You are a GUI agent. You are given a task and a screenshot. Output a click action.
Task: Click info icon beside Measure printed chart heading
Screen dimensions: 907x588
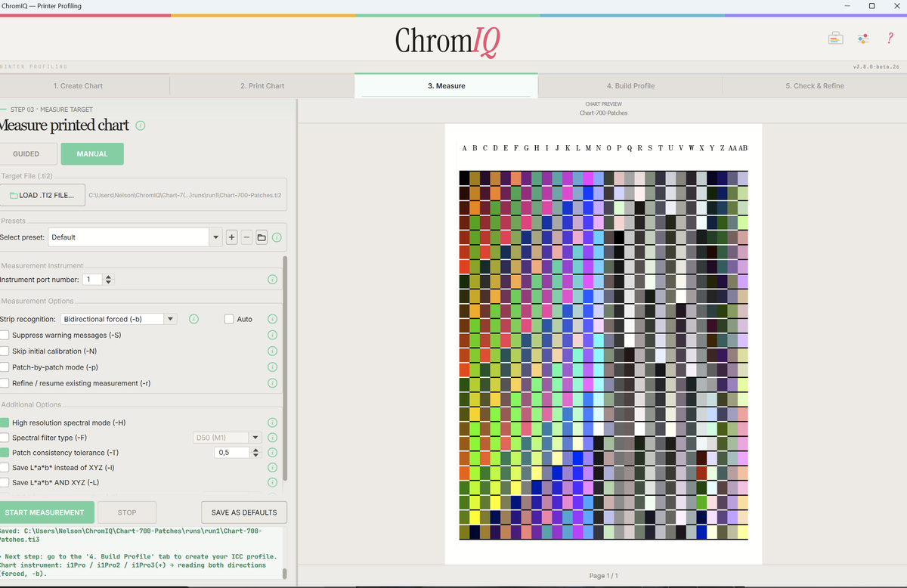141,125
